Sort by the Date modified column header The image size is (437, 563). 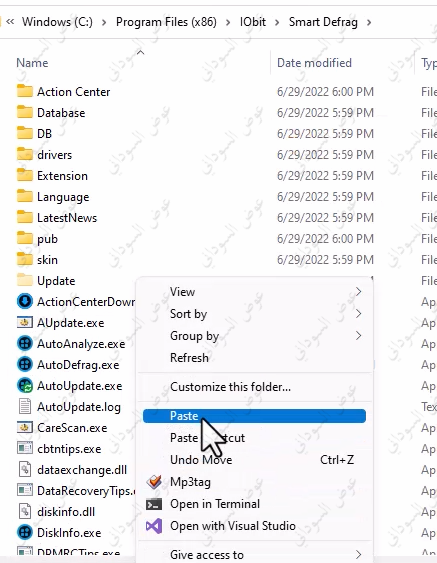pos(314,63)
